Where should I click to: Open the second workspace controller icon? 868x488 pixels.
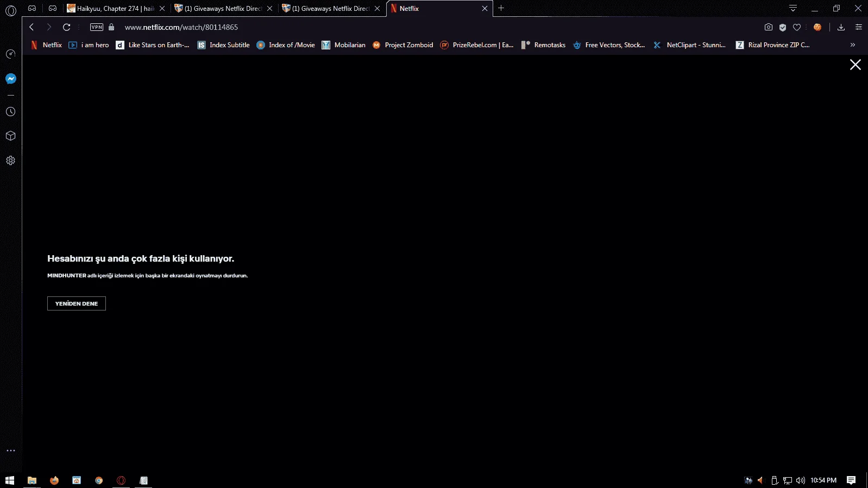click(53, 8)
